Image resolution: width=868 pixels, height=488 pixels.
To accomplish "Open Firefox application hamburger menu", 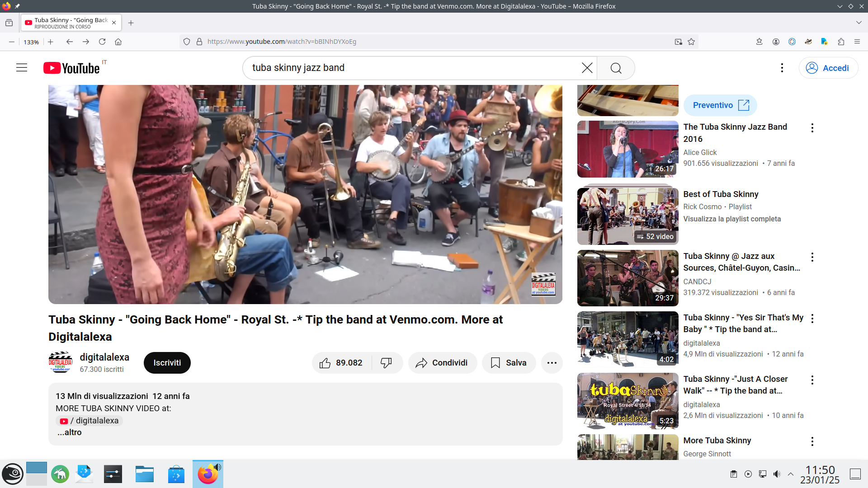I will click(x=857, y=42).
